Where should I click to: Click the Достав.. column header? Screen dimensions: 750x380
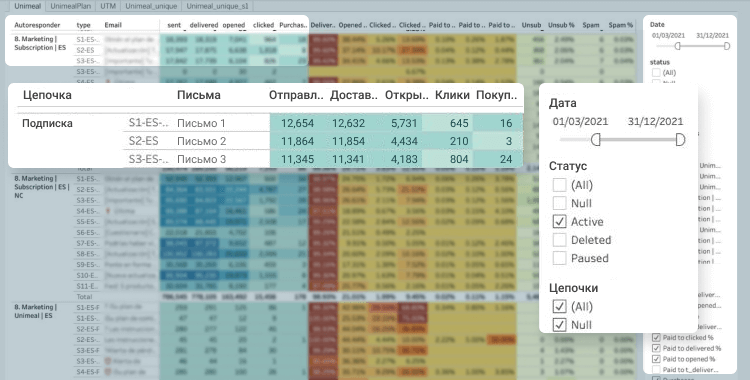353,95
